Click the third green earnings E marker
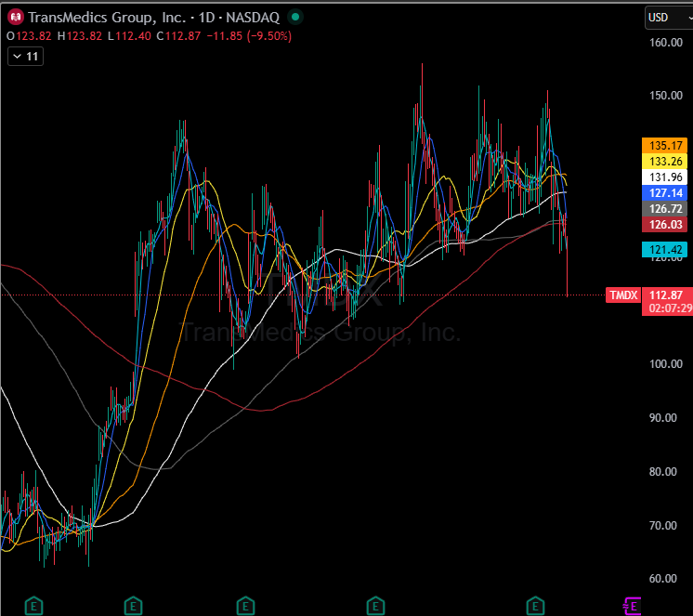Image resolution: width=693 pixels, height=616 pixels. 246,606
